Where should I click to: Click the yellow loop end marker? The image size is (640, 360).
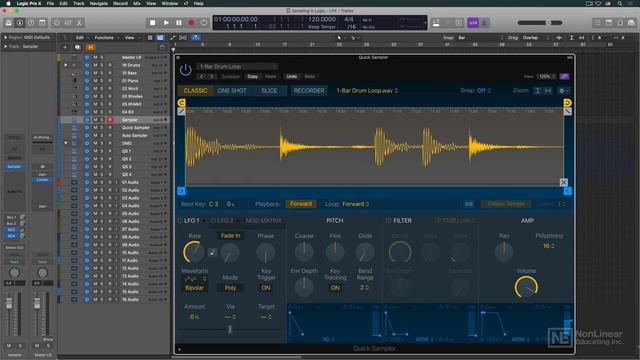567,102
